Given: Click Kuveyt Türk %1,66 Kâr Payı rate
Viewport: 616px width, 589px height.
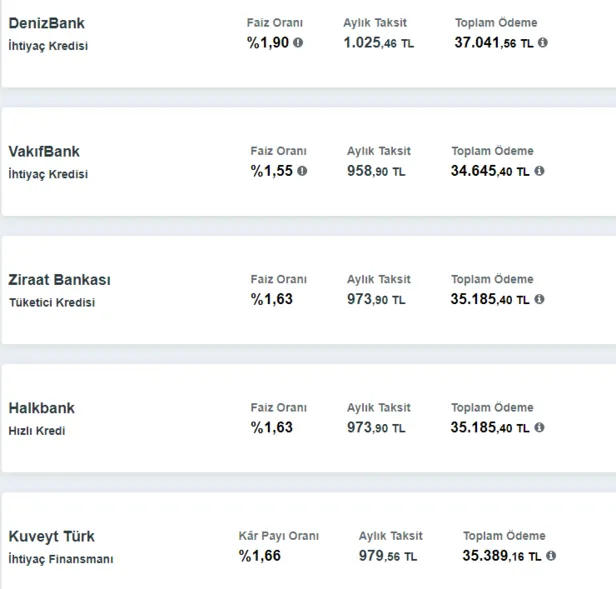Looking at the screenshot, I should 258,556.
